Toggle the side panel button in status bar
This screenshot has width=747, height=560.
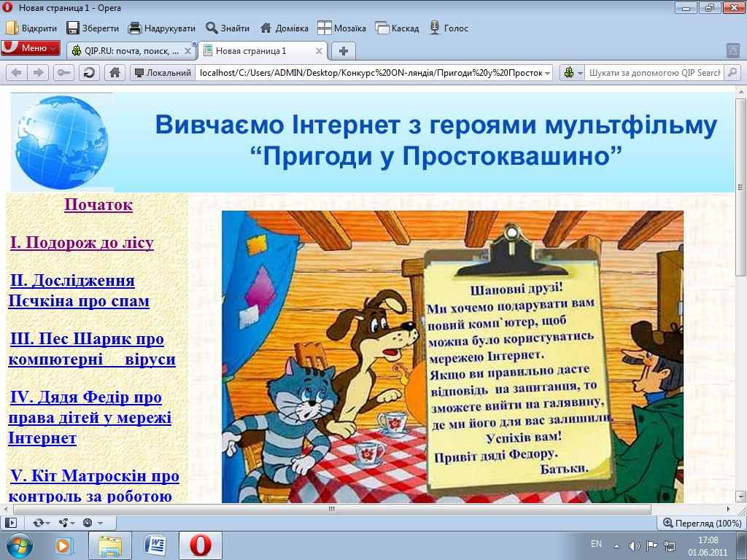tap(10, 523)
